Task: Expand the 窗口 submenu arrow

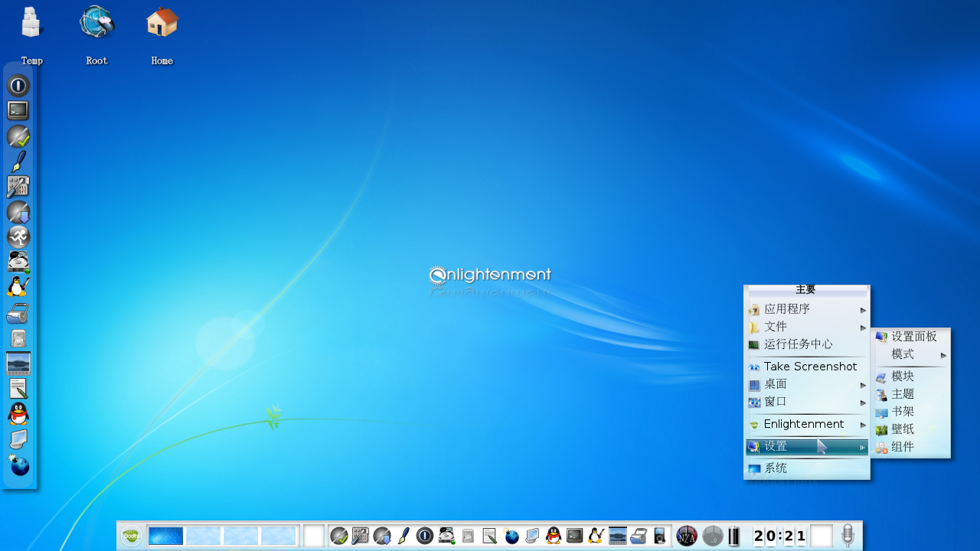Action: tap(863, 403)
